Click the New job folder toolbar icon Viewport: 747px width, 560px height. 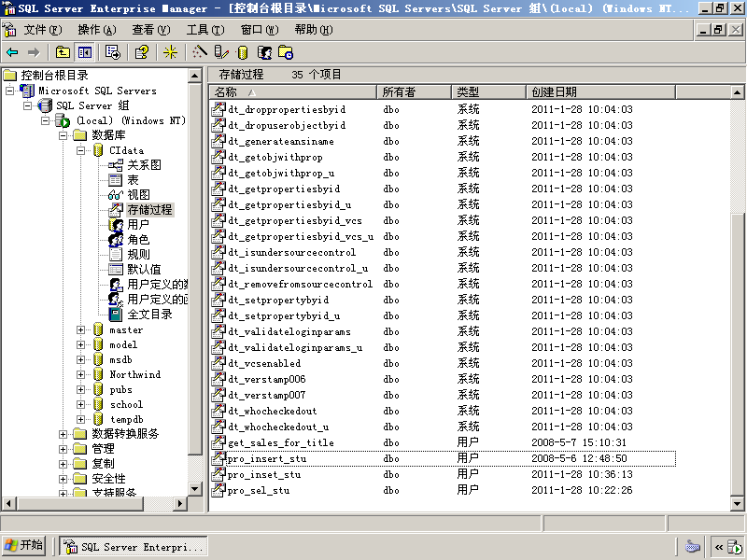[286, 52]
